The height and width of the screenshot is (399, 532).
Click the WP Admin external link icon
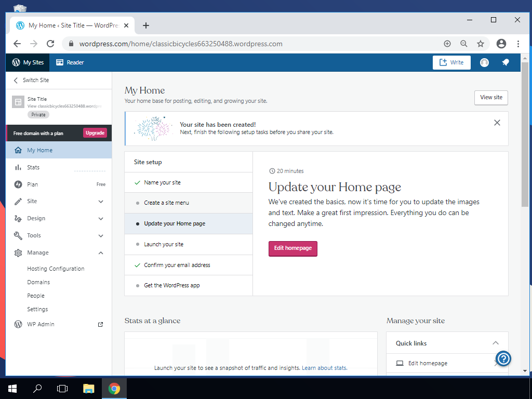[x=100, y=324]
